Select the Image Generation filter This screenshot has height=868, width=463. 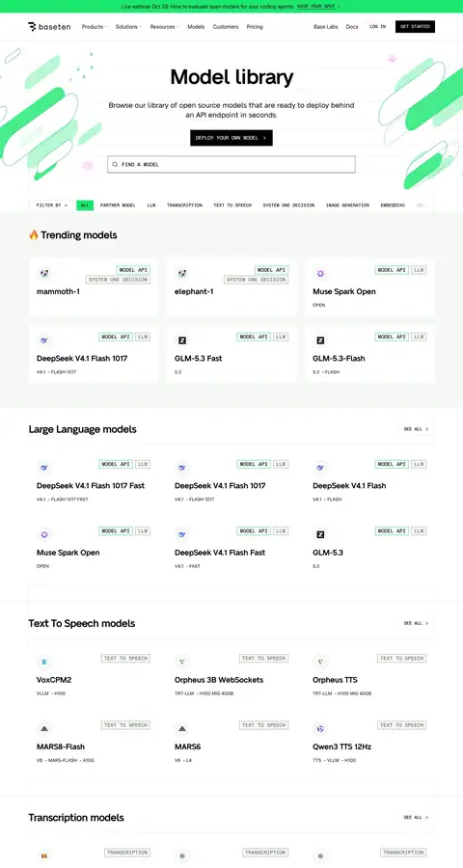click(347, 205)
